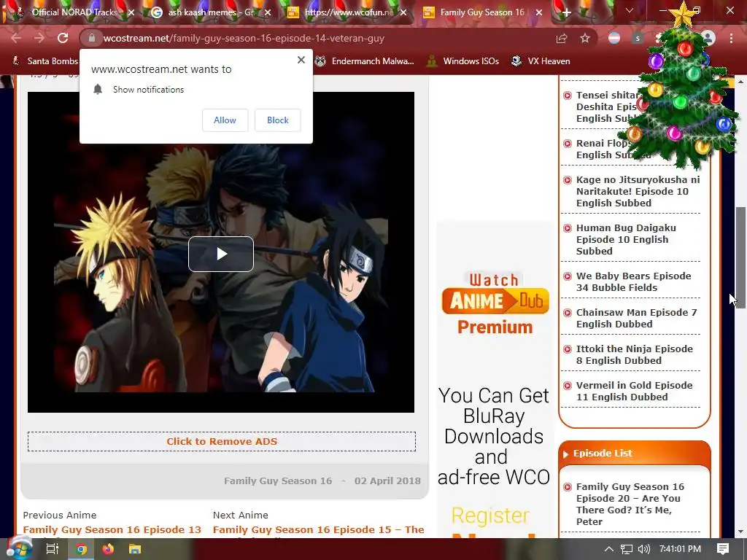Open File Explorer from taskbar
This screenshot has width=747, height=560.
click(x=135, y=549)
